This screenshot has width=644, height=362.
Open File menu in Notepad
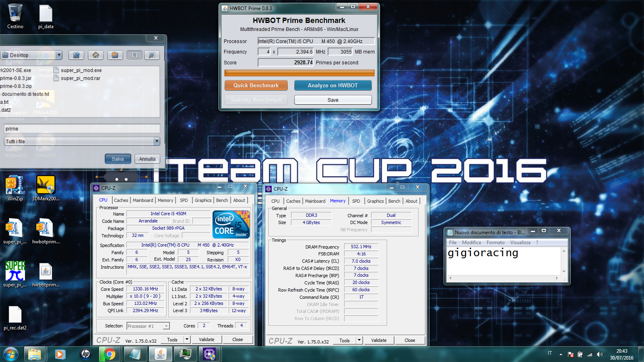(x=453, y=243)
